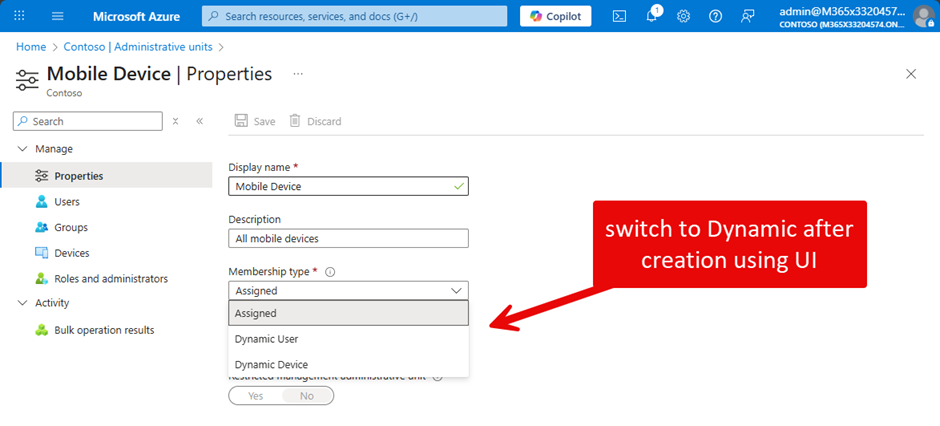Viewport: 940px width, 426px height.
Task: Set restricted management toggle to Yes
Action: pos(255,396)
